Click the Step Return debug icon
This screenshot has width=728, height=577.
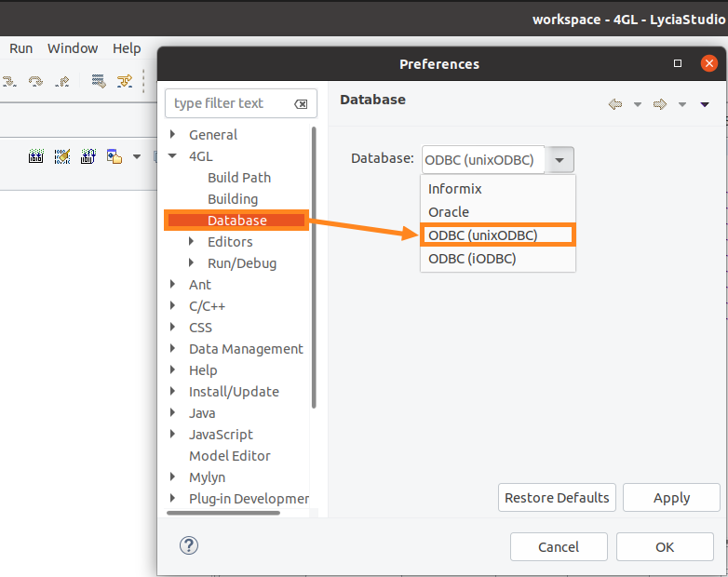pyautogui.click(x=61, y=81)
